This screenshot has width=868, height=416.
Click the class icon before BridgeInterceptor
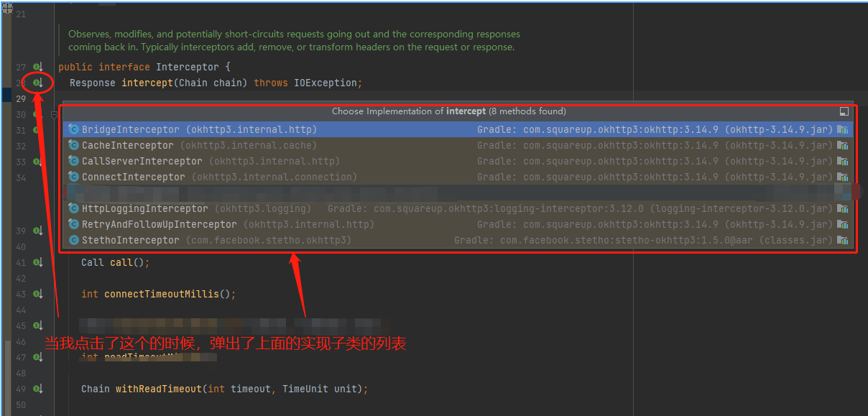pos(73,129)
